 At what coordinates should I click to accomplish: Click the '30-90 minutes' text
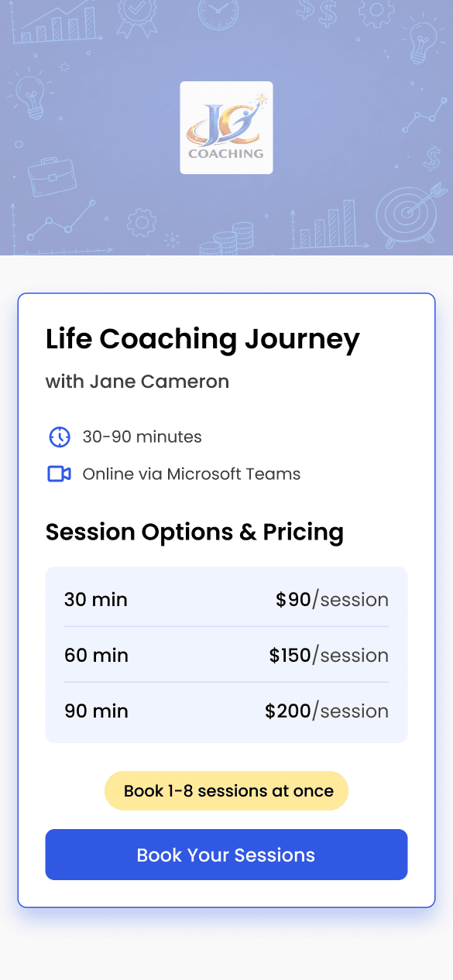click(142, 437)
